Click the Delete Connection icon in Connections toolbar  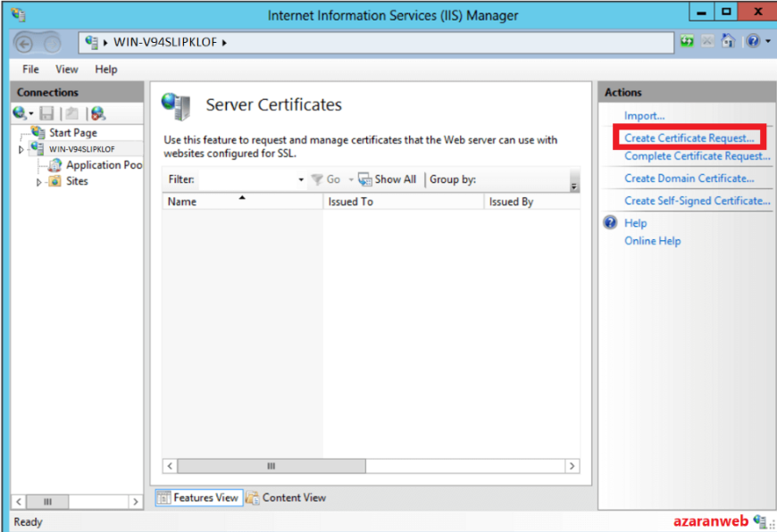click(97, 113)
